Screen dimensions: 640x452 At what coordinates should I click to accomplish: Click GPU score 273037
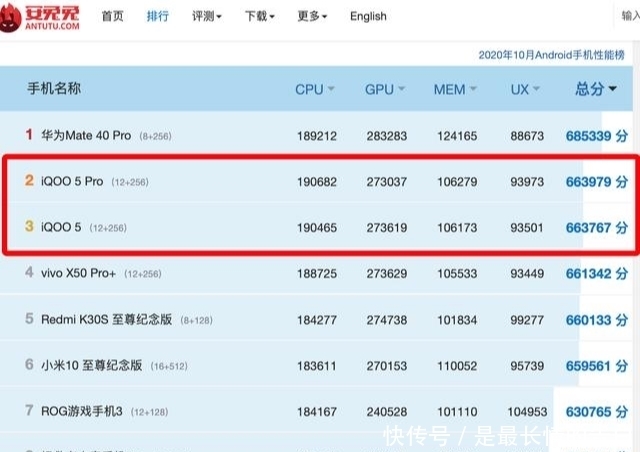[387, 182]
